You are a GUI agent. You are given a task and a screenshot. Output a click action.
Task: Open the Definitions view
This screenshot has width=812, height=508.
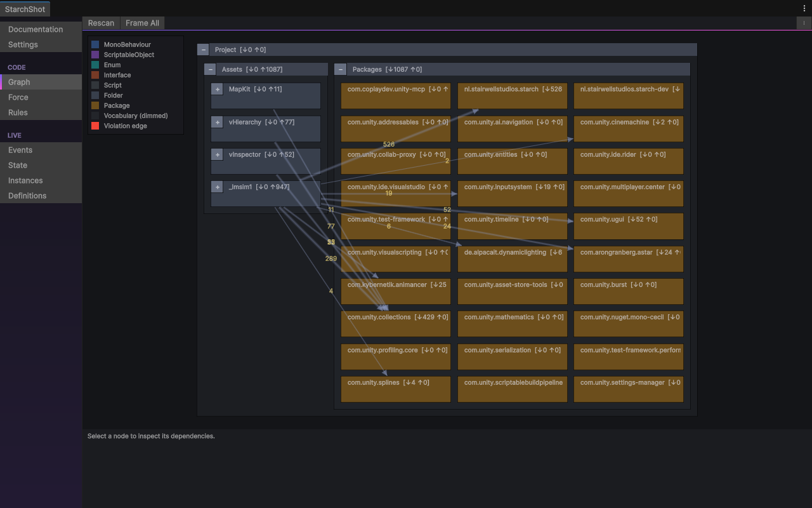pos(41,196)
